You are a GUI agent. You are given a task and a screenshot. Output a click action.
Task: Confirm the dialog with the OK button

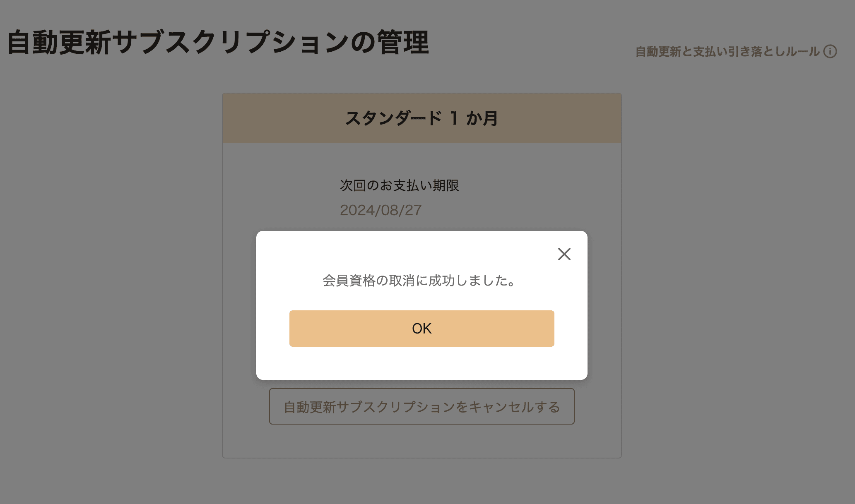(421, 329)
